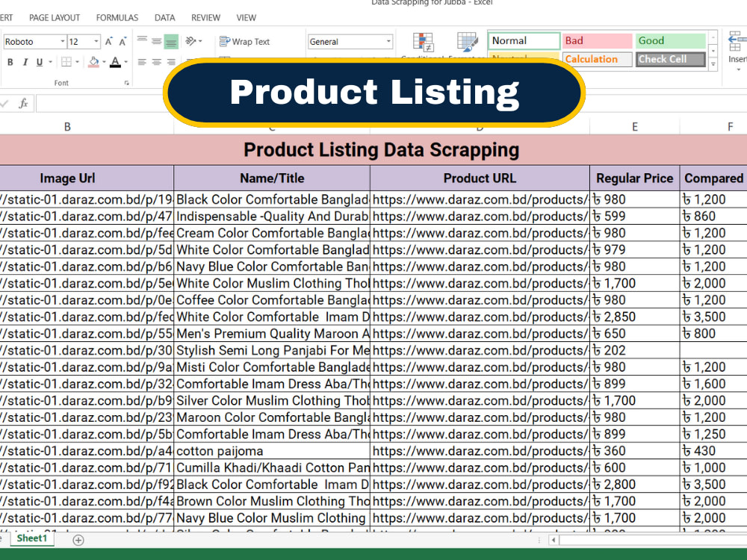Align text right
Viewport: 747px width, 560px height.
tap(170, 62)
